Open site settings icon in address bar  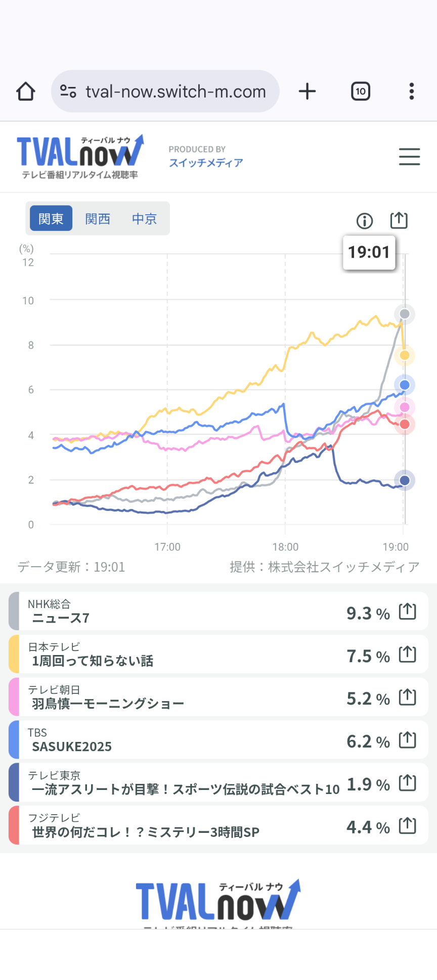click(68, 91)
